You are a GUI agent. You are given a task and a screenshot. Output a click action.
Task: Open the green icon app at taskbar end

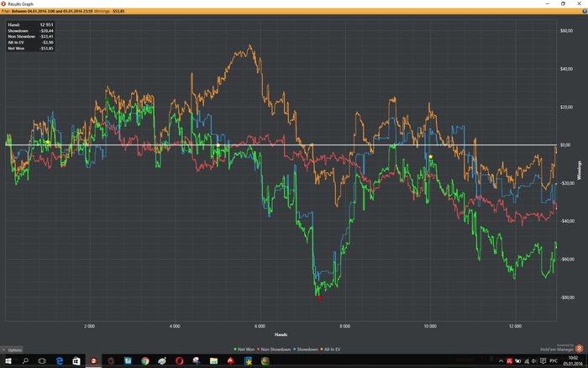coord(265,361)
